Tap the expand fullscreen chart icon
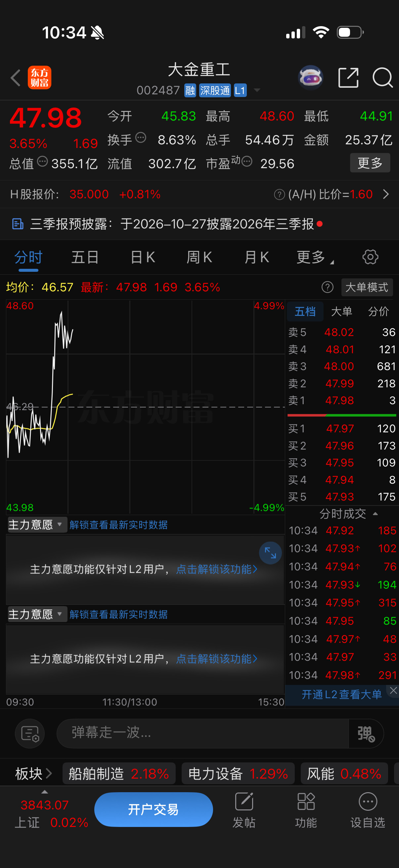 (270, 553)
